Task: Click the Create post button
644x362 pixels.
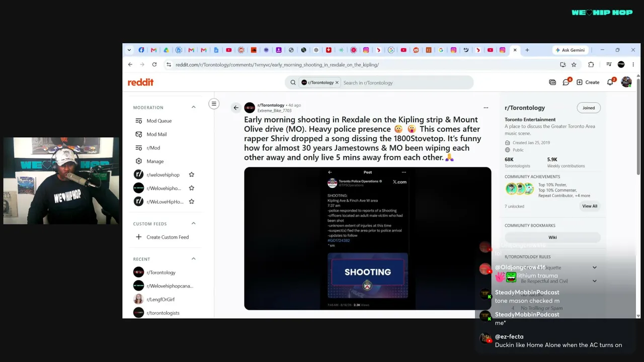Action: click(588, 82)
